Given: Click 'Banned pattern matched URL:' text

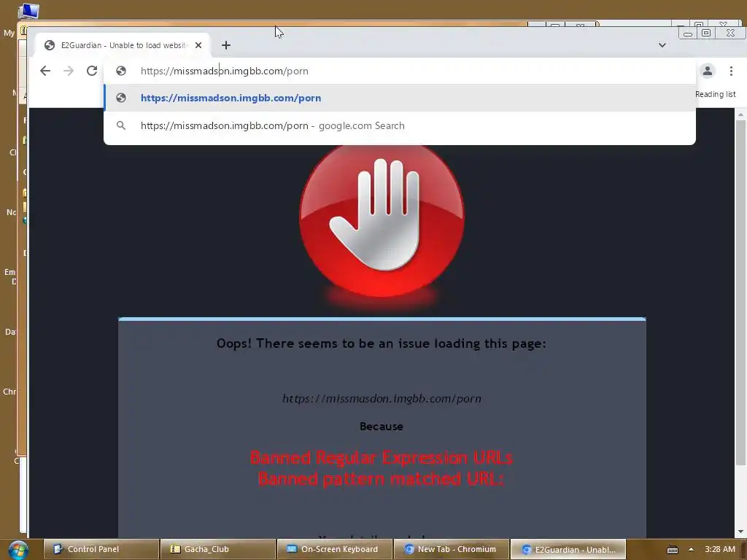Looking at the screenshot, I should tap(382, 478).
